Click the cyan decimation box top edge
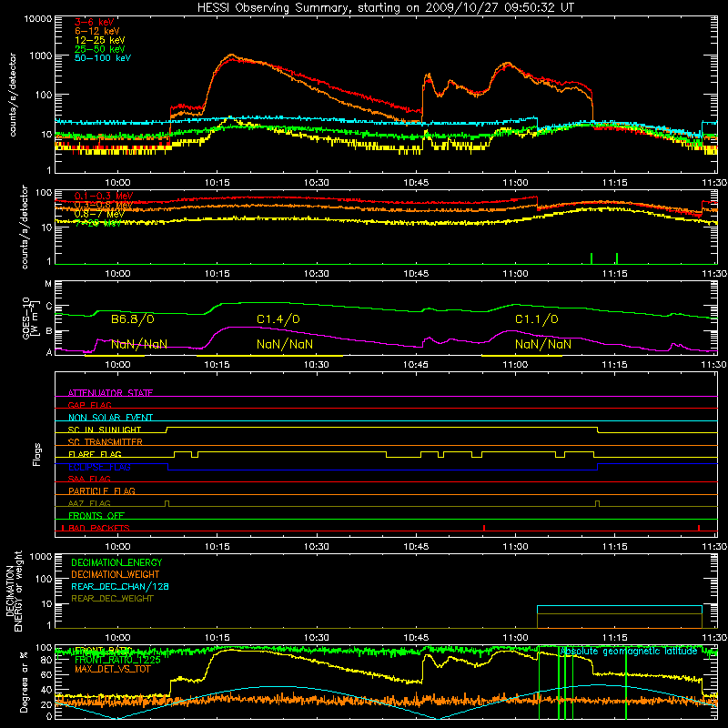 [620, 606]
